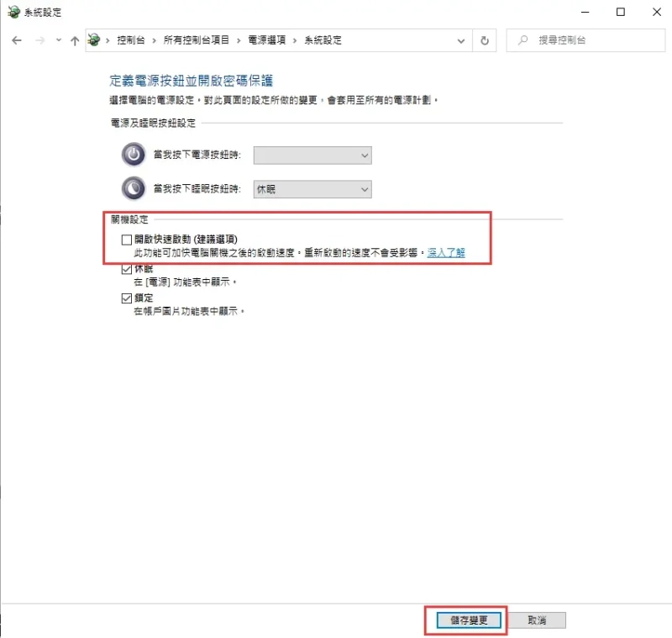Click the address bar chevron dropdown
This screenshot has height=638, width=672.
(x=460, y=40)
